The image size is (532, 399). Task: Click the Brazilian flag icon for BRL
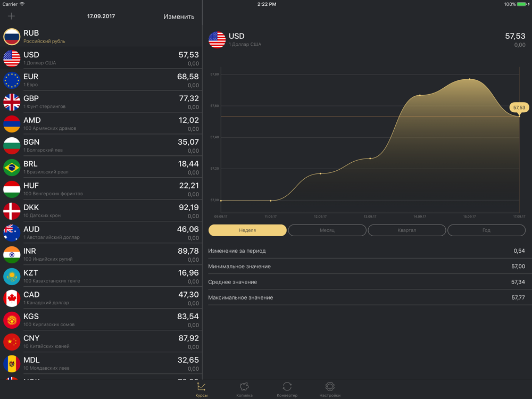point(12,168)
